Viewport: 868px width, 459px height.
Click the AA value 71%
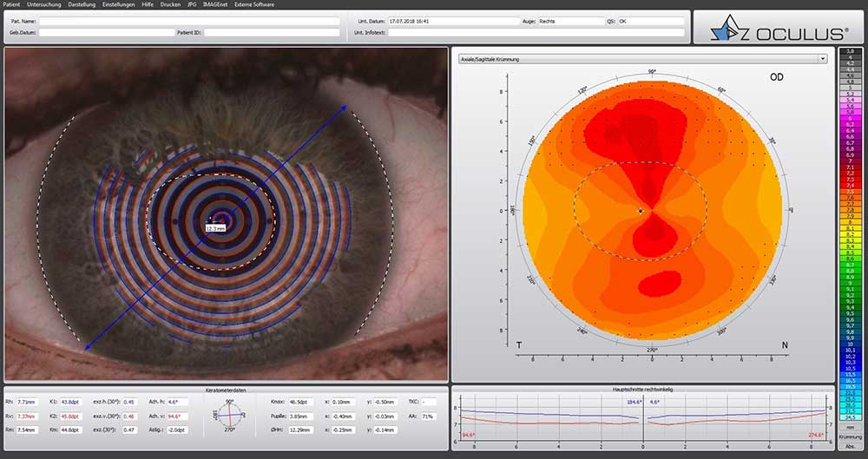(429, 416)
